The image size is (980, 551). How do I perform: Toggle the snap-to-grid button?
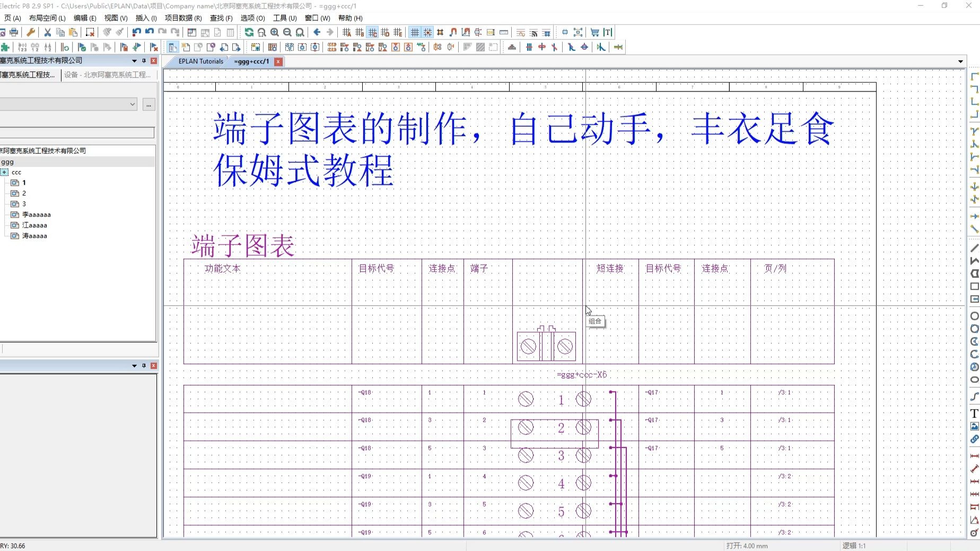[x=427, y=32]
